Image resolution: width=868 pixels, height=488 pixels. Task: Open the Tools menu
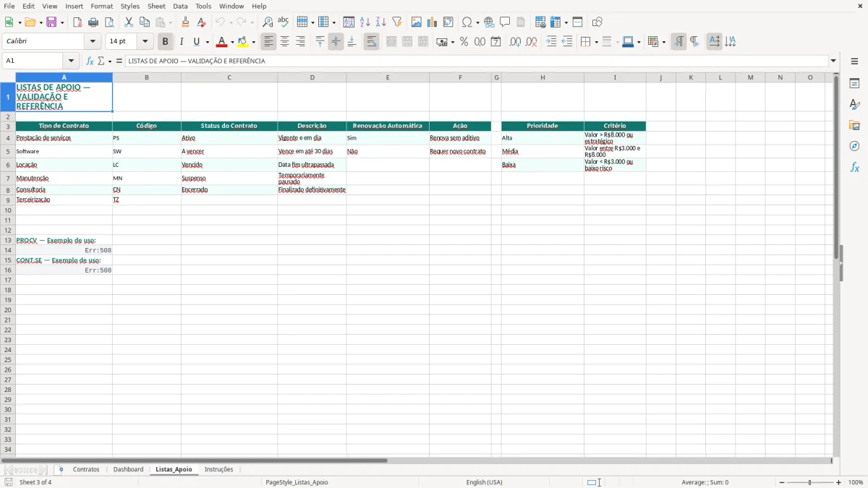coord(203,6)
